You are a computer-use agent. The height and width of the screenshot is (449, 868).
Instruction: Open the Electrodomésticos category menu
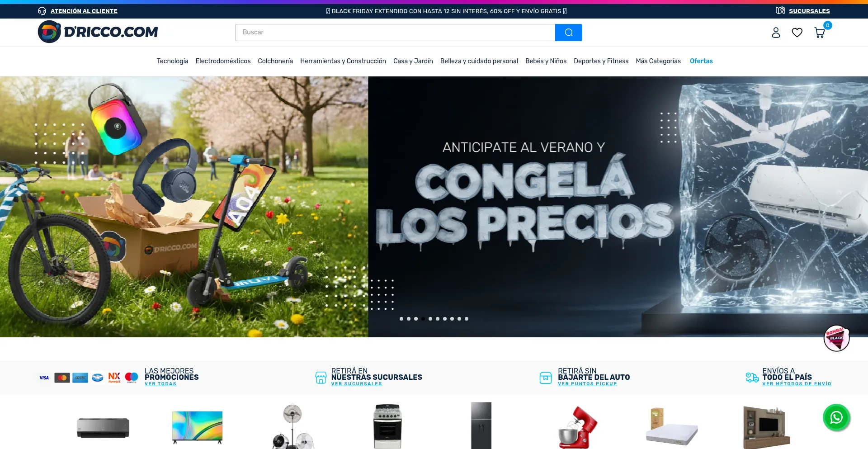[223, 61]
